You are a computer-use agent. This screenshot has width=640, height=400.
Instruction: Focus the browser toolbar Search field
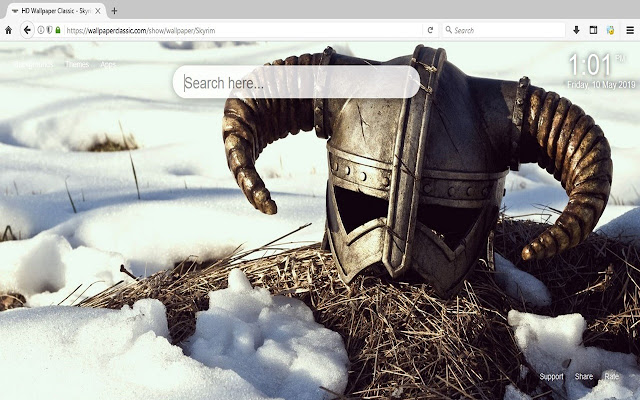(x=504, y=30)
